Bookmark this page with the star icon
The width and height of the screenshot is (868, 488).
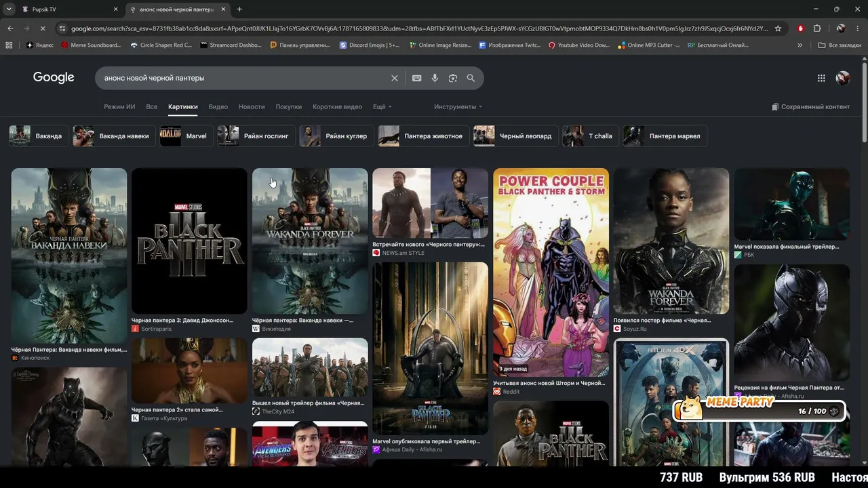778,28
